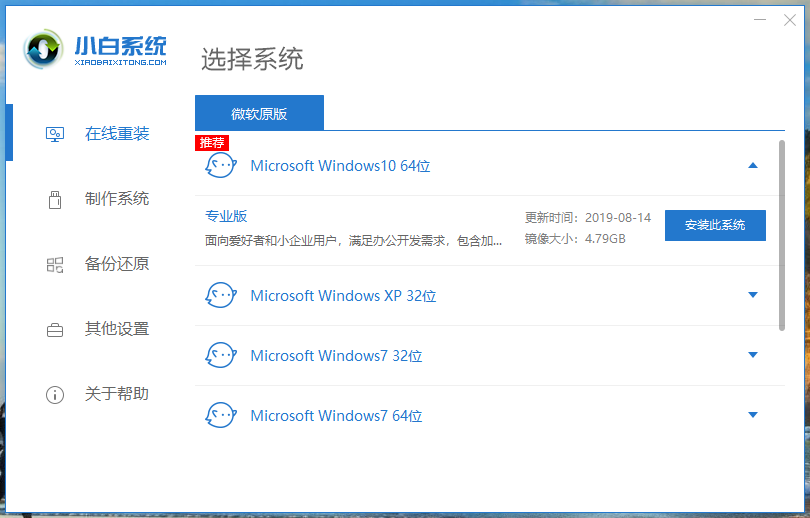Expand the Windows XP 32位 entry arrow

pyautogui.click(x=753, y=295)
